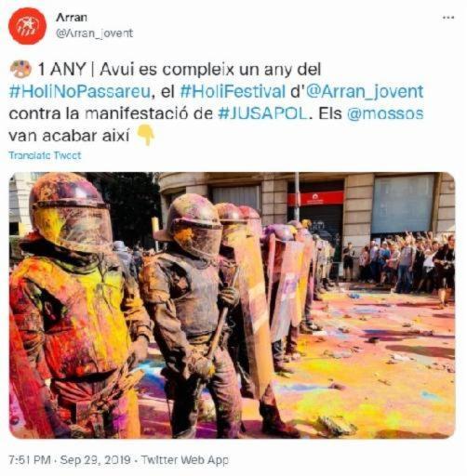Click the 7:51 PM timestamp

pyautogui.click(x=30, y=459)
